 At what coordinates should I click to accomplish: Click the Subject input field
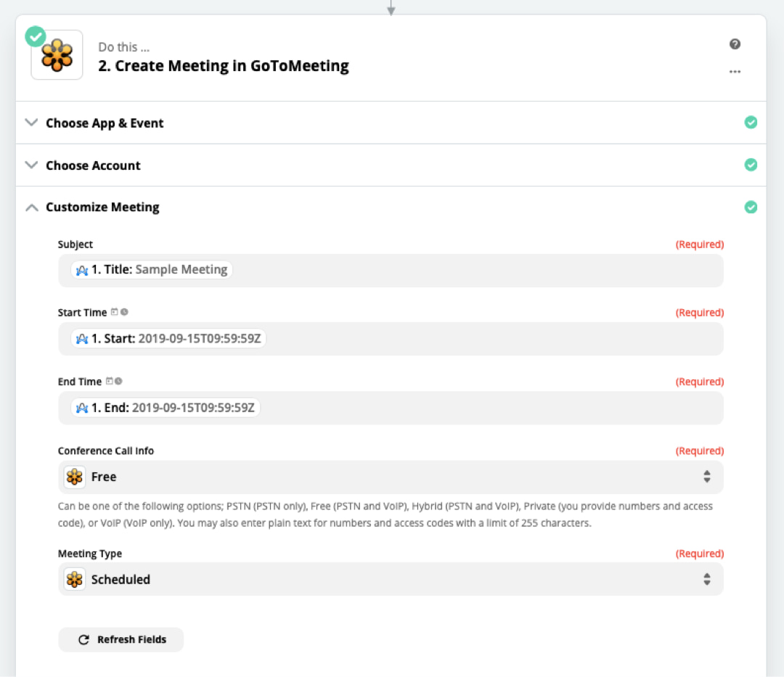point(391,271)
